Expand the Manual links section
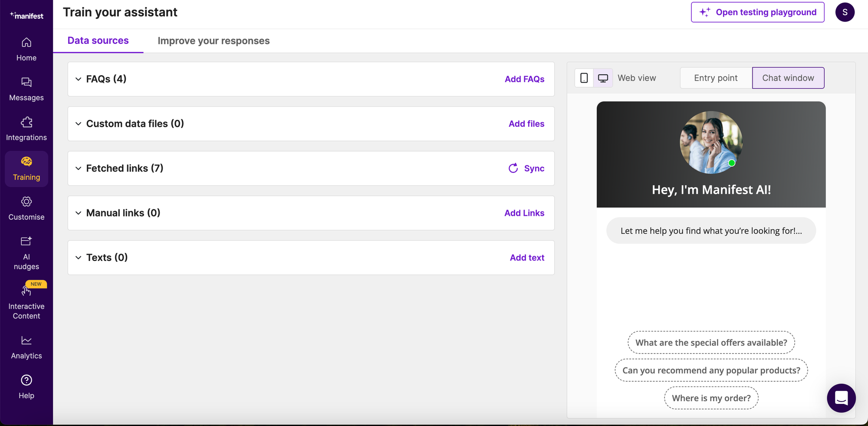The image size is (868, 426). click(79, 213)
